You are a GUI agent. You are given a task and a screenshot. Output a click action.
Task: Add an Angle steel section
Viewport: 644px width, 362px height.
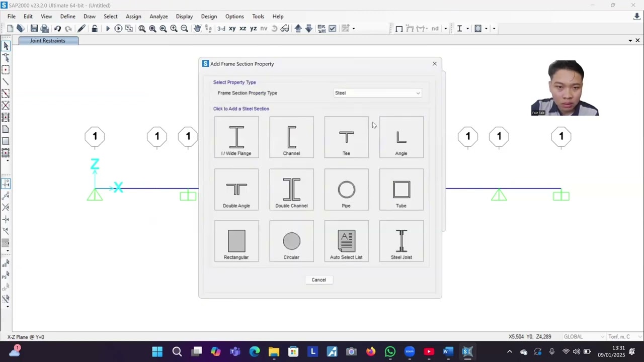coord(401,137)
